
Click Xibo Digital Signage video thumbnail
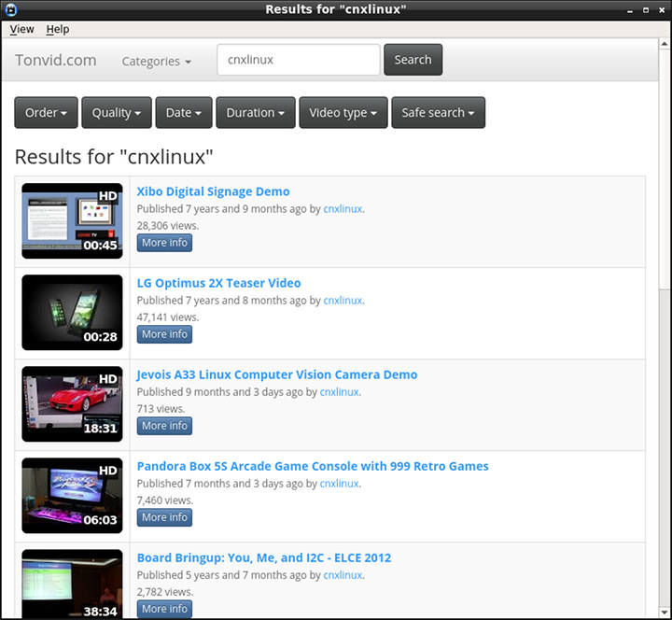(x=72, y=220)
